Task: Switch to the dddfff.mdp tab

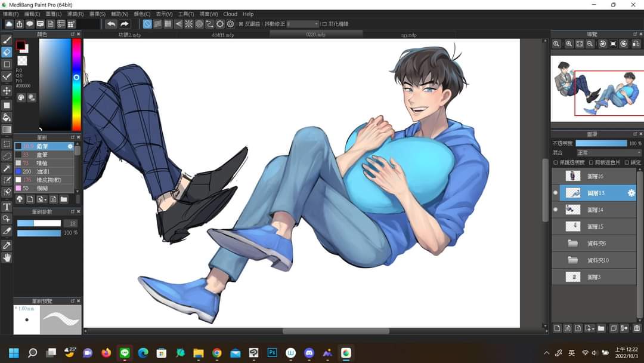Action: click(x=223, y=35)
